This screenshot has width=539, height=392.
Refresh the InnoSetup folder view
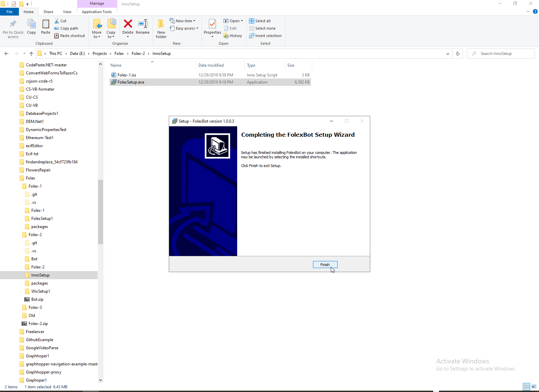point(458,54)
